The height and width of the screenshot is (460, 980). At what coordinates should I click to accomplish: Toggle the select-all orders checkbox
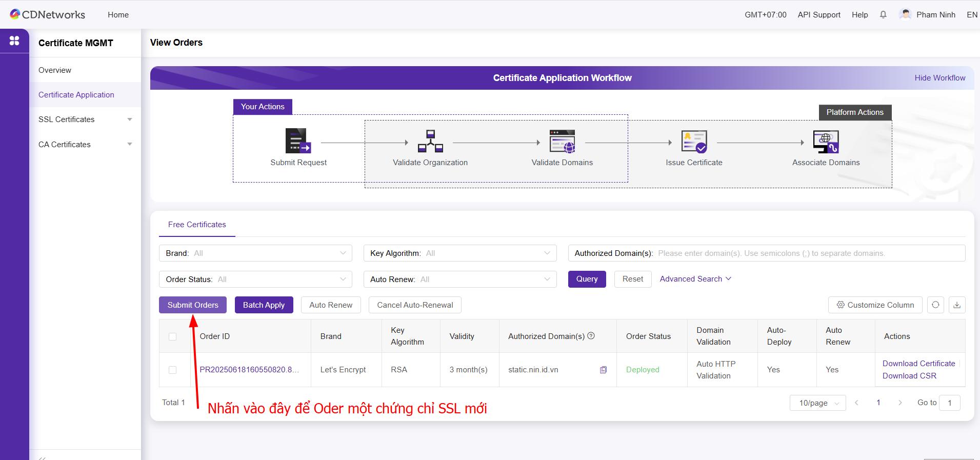tap(172, 336)
